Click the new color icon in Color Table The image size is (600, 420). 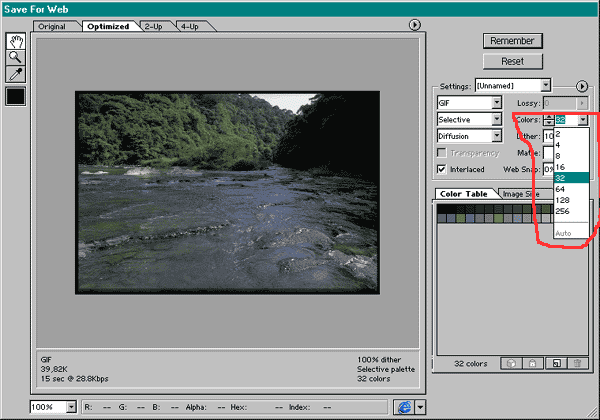pyautogui.click(x=556, y=363)
